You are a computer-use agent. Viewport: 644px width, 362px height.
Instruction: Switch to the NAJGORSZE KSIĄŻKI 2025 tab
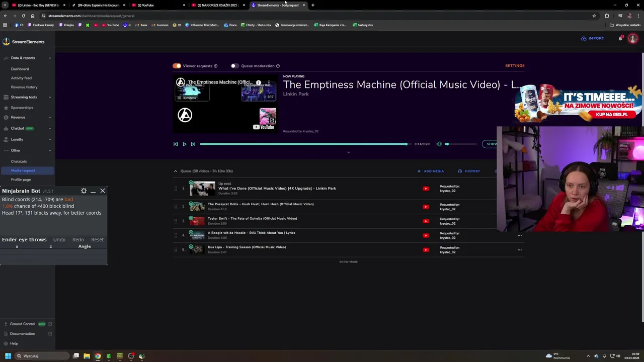tap(217, 5)
